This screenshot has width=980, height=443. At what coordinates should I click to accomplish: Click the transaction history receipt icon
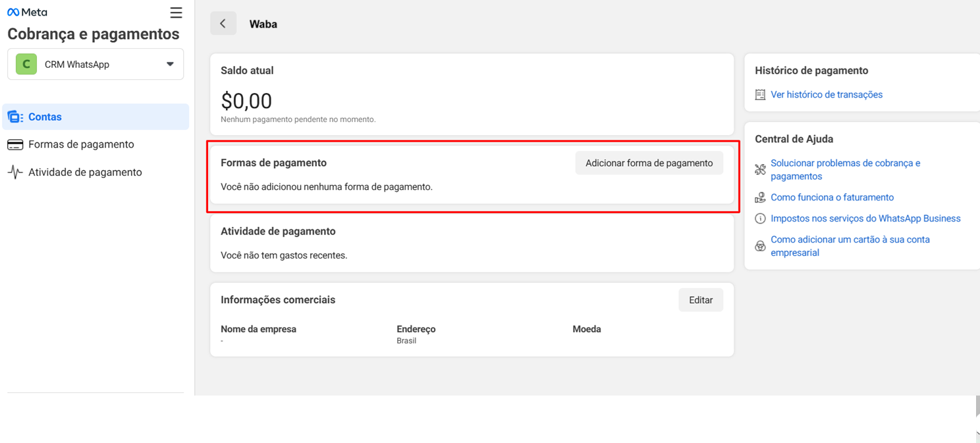click(x=760, y=94)
